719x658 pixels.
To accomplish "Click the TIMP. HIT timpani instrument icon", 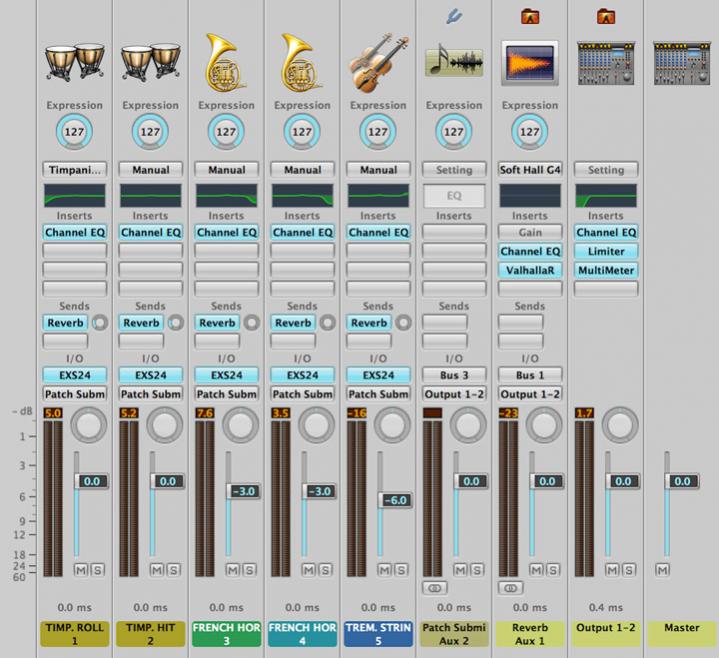I will point(150,62).
